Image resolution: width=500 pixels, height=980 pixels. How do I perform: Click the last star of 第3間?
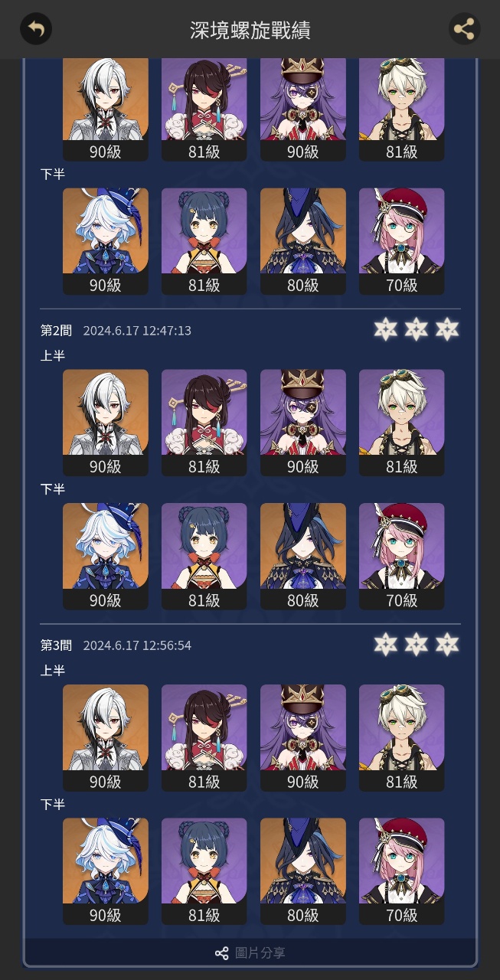[x=446, y=645]
